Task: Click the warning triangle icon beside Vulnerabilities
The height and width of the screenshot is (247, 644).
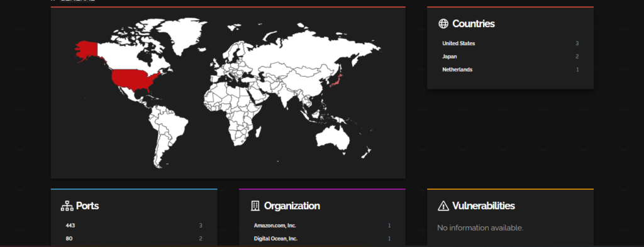Action: [x=443, y=206]
